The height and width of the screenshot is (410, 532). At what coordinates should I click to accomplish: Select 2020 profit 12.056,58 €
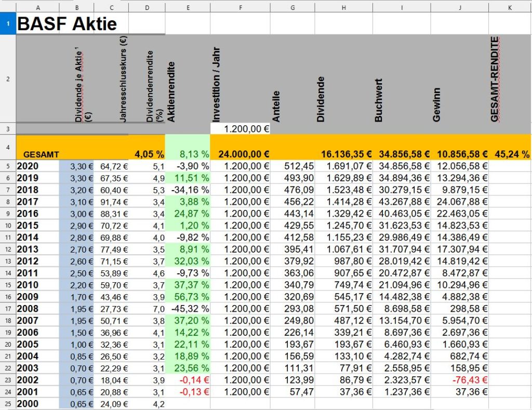(460, 166)
